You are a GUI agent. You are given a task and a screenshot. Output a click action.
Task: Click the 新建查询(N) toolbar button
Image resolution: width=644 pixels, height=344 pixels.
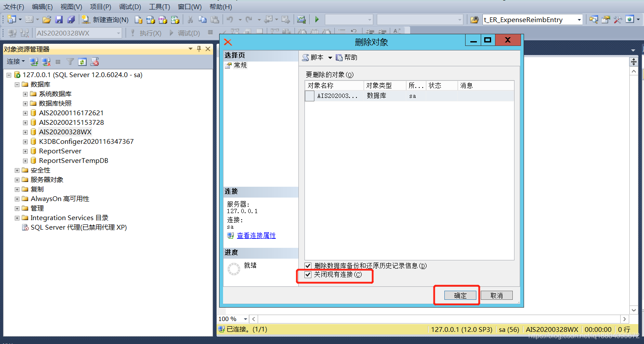tap(105, 19)
